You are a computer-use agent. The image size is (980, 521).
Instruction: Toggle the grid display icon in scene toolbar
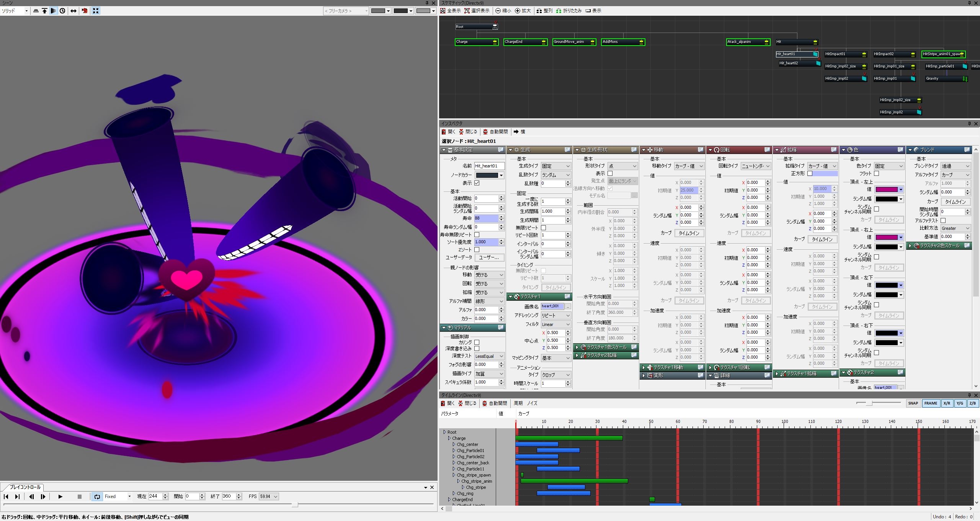click(x=36, y=11)
